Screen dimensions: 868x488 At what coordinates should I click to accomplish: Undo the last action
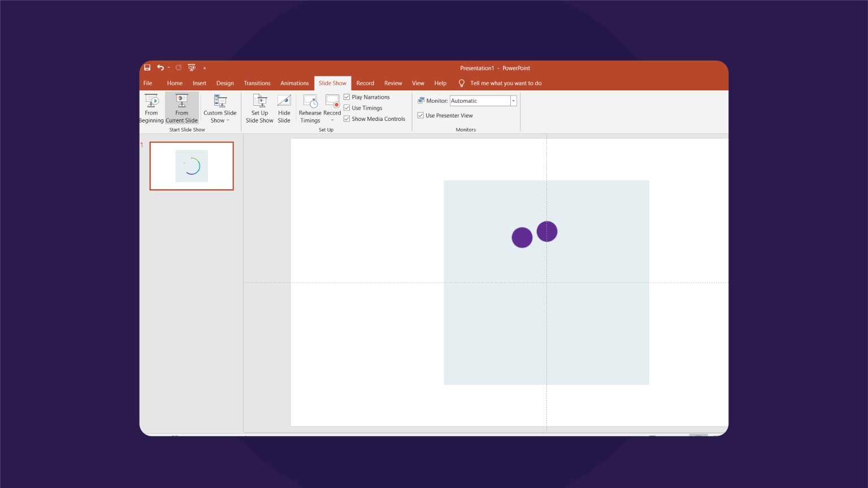[x=160, y=67]
